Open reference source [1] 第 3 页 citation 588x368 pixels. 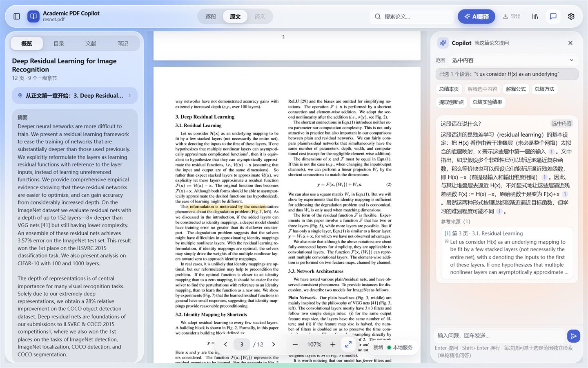click(x=507, y=253)
